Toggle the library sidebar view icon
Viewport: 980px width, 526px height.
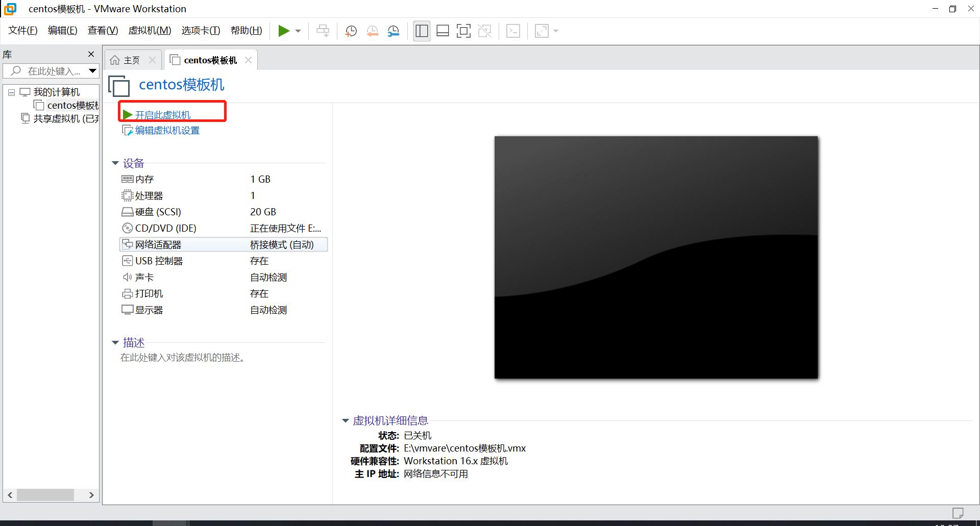(x=422, y=31)
